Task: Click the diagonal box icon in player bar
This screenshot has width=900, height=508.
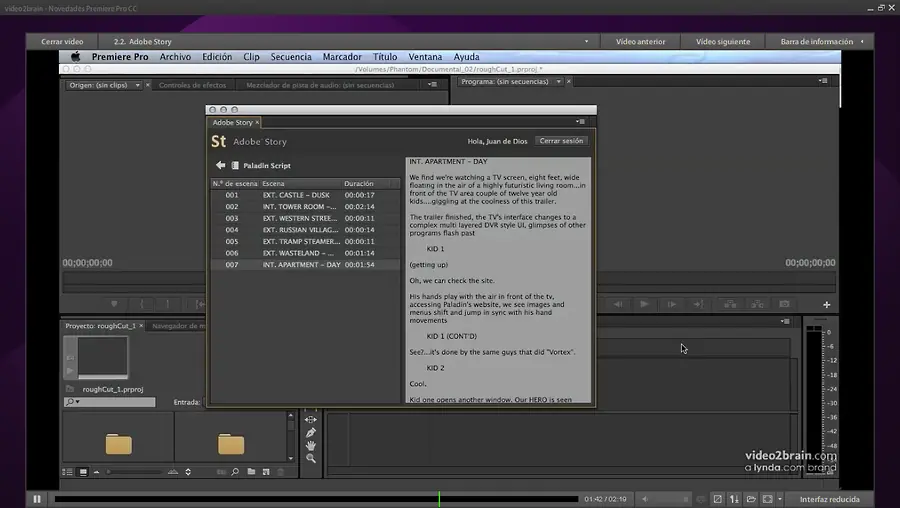Action: tap(717, 499)
